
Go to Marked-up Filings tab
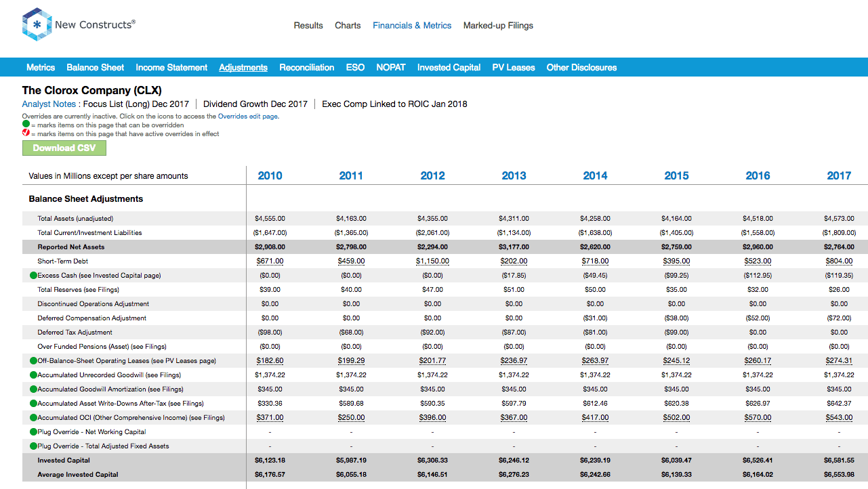[498, 26]
